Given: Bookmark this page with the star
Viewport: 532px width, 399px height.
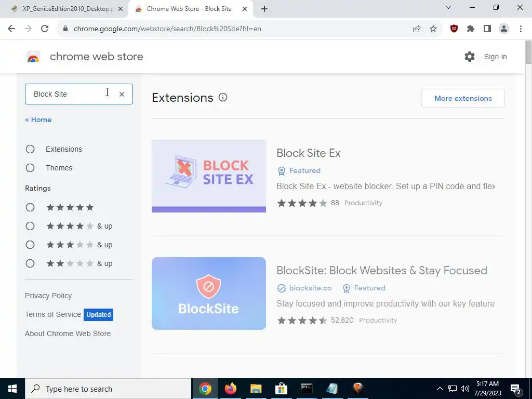Looking at the screenshot, I should click(x=433, y=29).
